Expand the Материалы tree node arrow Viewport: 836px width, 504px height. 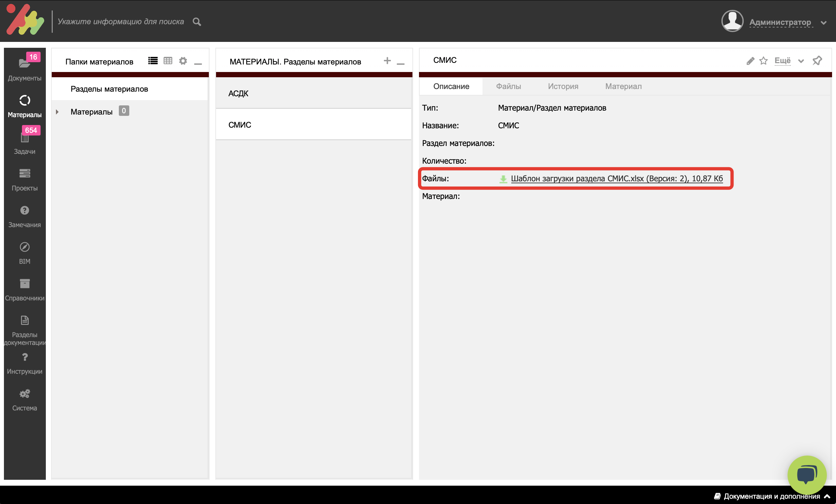pos(57,112)
